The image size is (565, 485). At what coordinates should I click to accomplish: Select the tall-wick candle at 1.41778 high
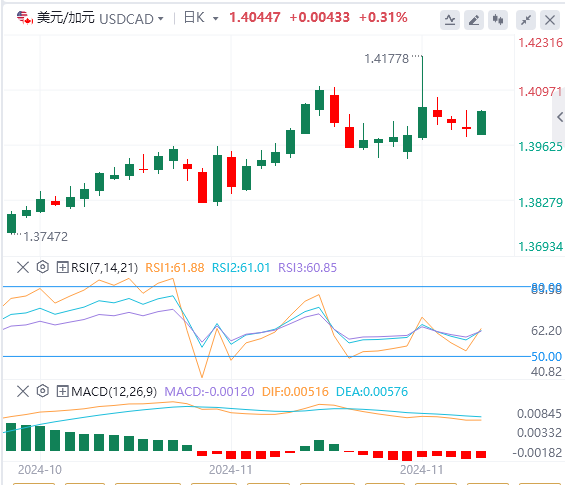(422, 97)
